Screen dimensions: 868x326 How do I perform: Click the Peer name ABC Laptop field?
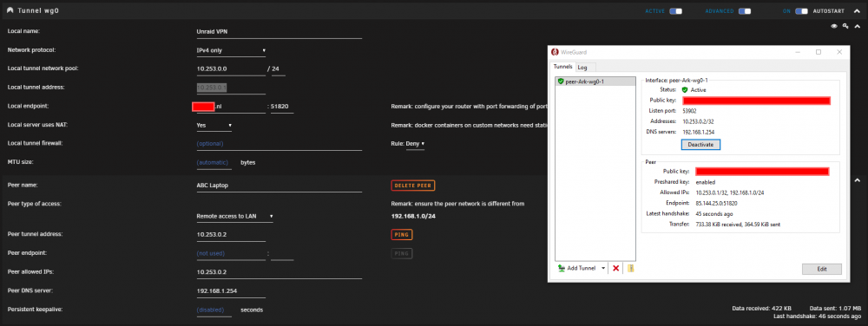pos(279,186)
